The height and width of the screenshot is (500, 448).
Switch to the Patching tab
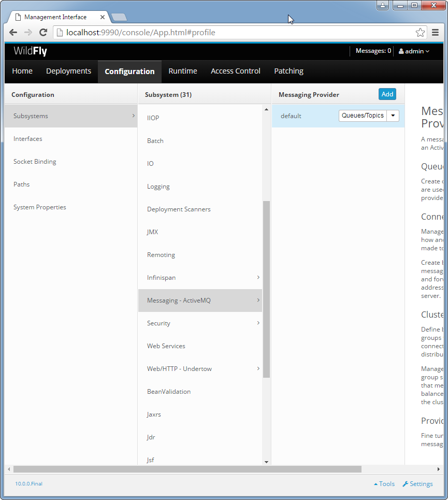[288, 71]
